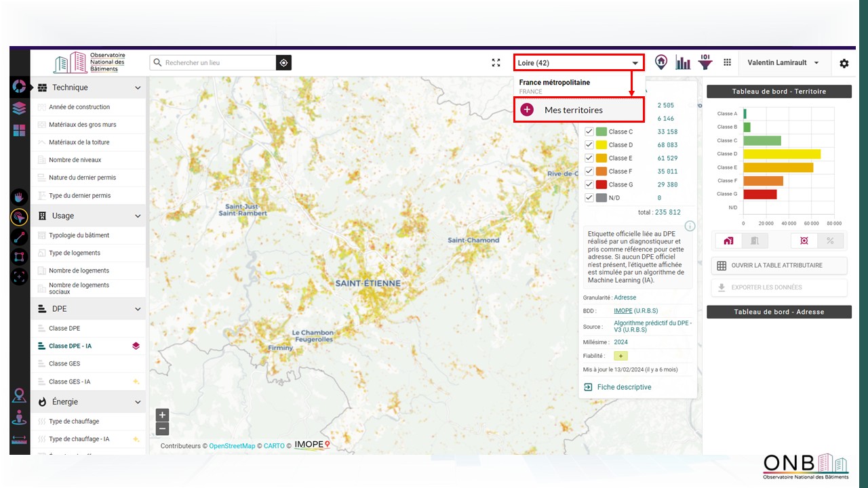Click the home map-pin icon
Screen dimensions: 868x488
click(660, 62)
